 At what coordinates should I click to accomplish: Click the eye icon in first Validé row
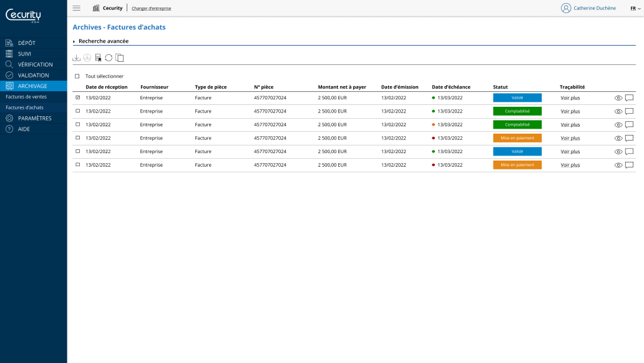click(x=618, y=98)
